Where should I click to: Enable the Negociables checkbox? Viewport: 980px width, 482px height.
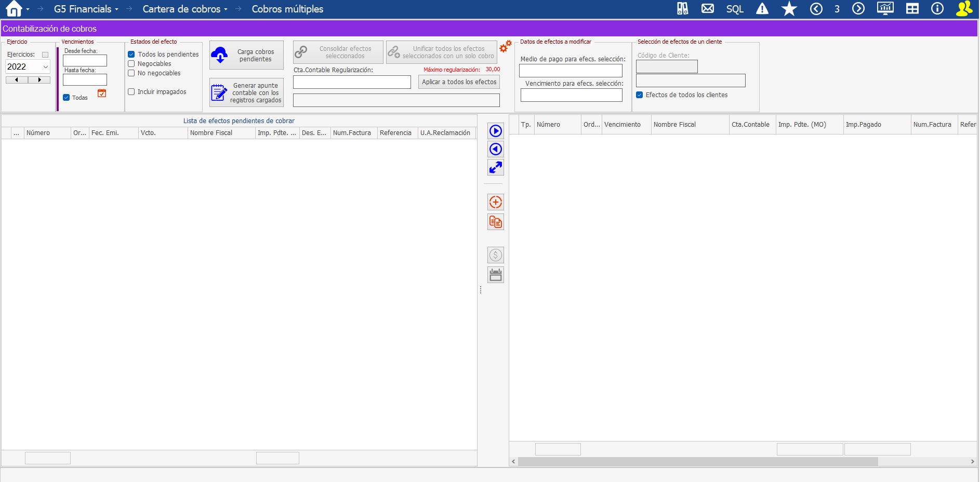[x=131, y=64]
